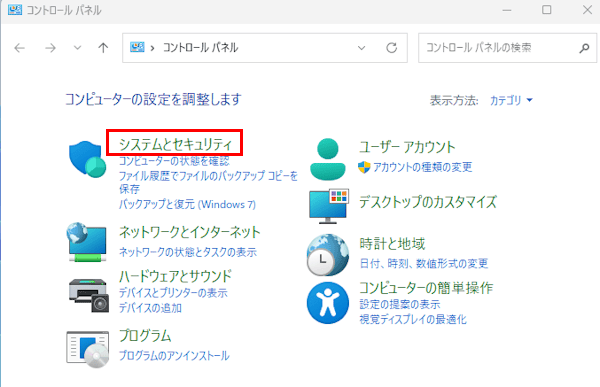
Task: Open デバイスとプリンターの表示 link
Action: 173,293
